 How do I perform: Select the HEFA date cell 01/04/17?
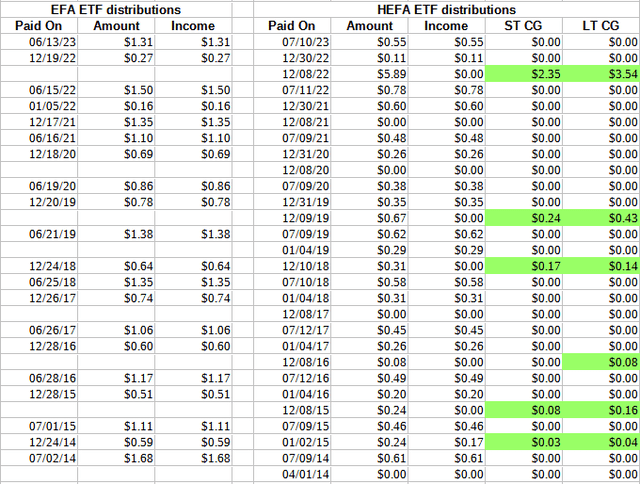[292, 346]
